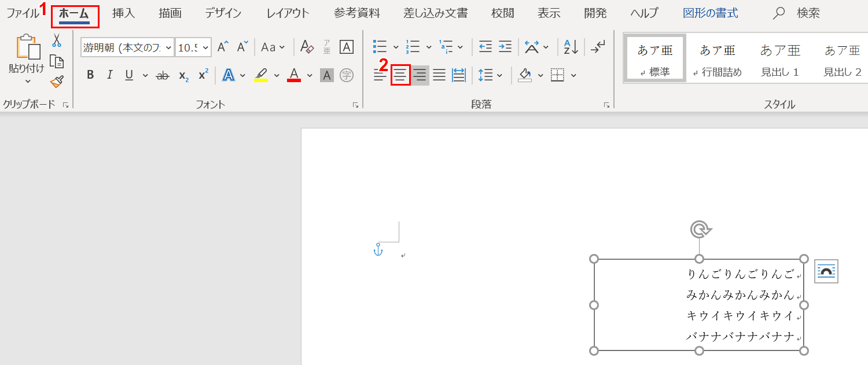
Task: Switch to the 図形の書式 tab
Action: [x=710, y=13]
